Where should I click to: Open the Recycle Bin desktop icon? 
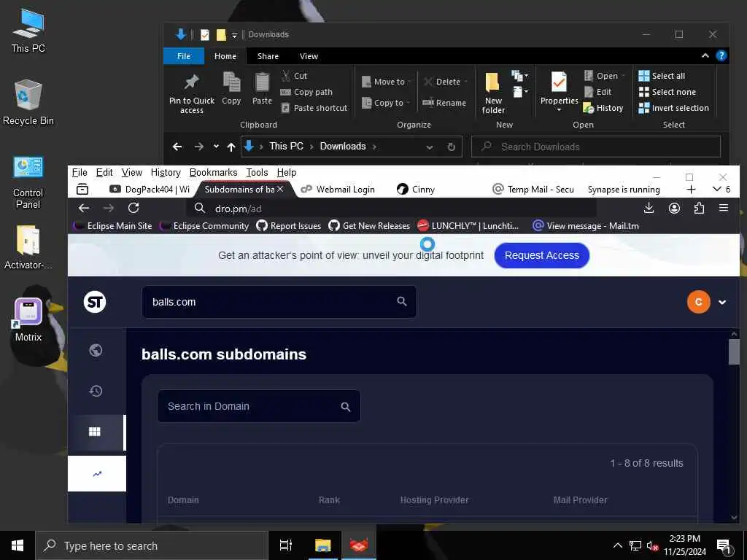(28, 102)
